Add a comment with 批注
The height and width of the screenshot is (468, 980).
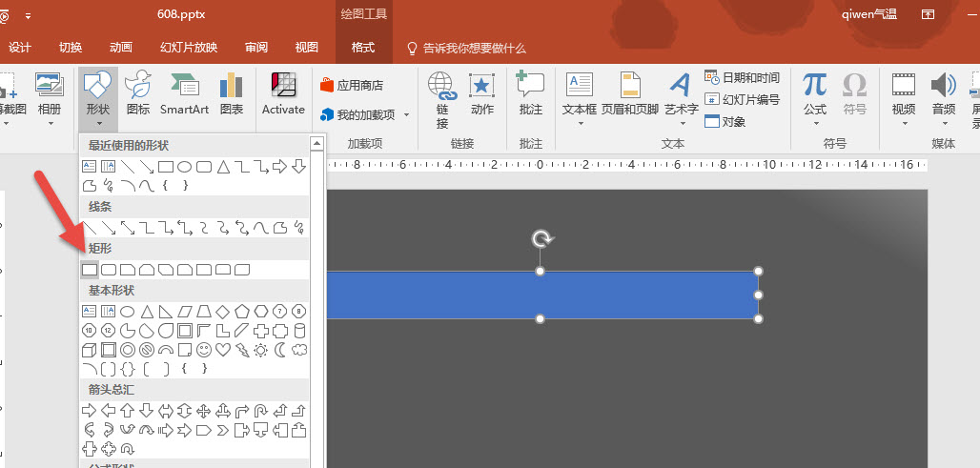(x=531, y=92)
